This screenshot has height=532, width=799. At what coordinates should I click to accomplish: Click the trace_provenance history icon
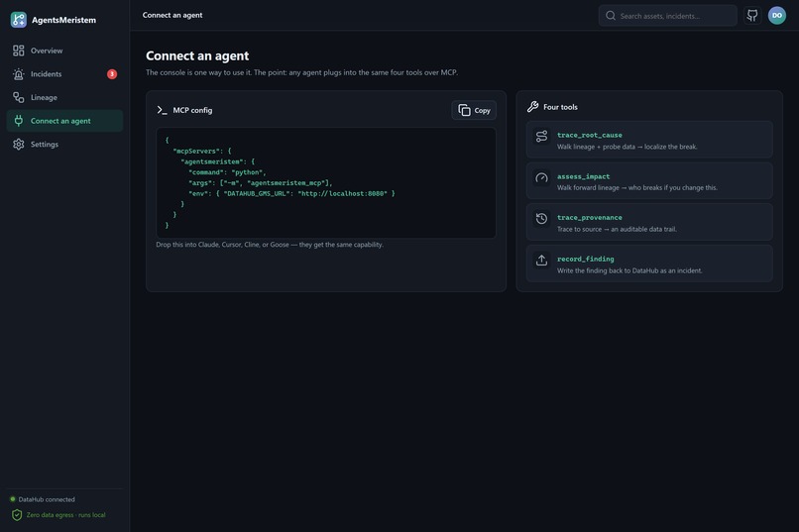click(541, 219)
